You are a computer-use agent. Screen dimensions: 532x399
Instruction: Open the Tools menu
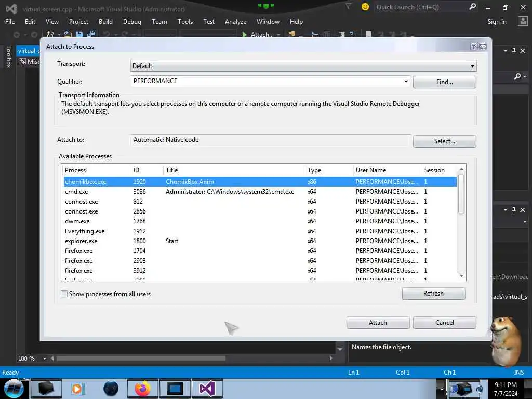(185, 22)
